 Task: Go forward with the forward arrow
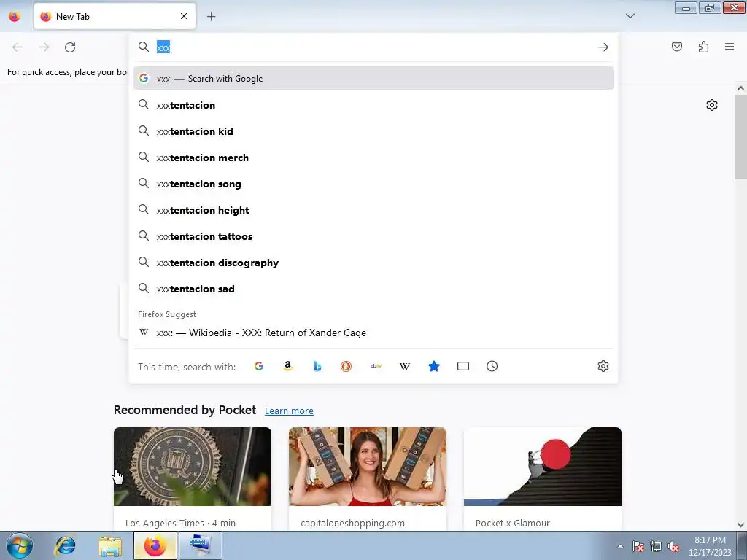click(44, 47)
